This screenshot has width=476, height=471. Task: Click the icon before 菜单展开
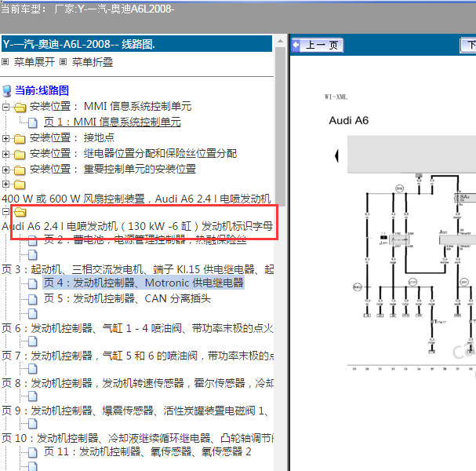point(5,62)
